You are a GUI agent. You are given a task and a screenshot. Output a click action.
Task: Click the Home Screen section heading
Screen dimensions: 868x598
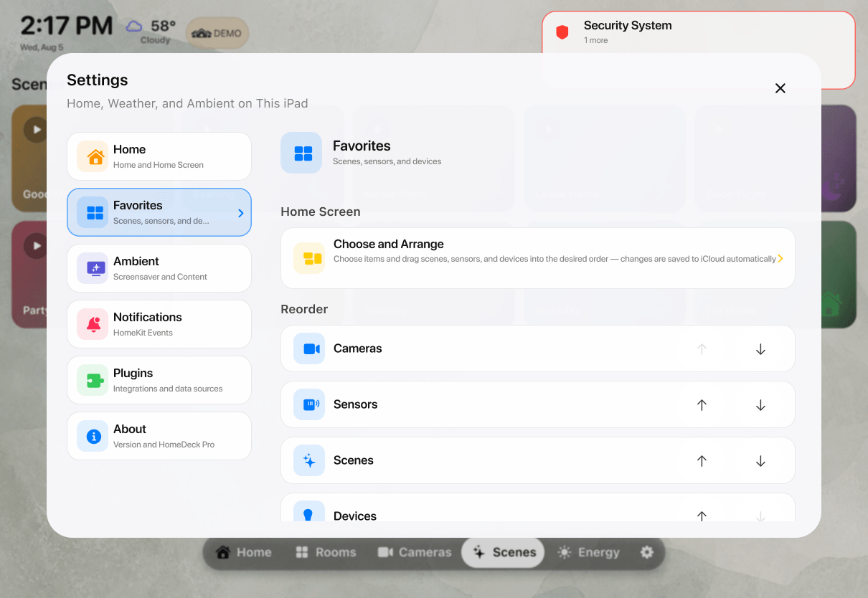[321, 212]
